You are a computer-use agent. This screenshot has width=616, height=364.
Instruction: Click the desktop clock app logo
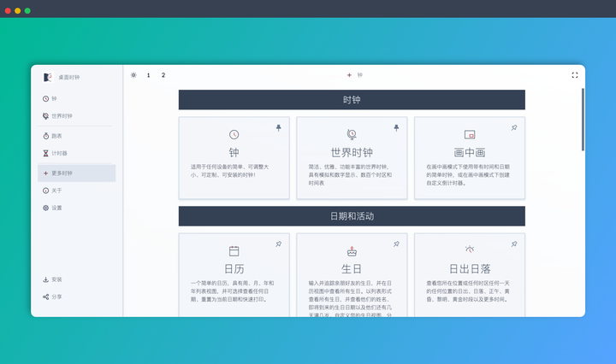coord(48,77)
